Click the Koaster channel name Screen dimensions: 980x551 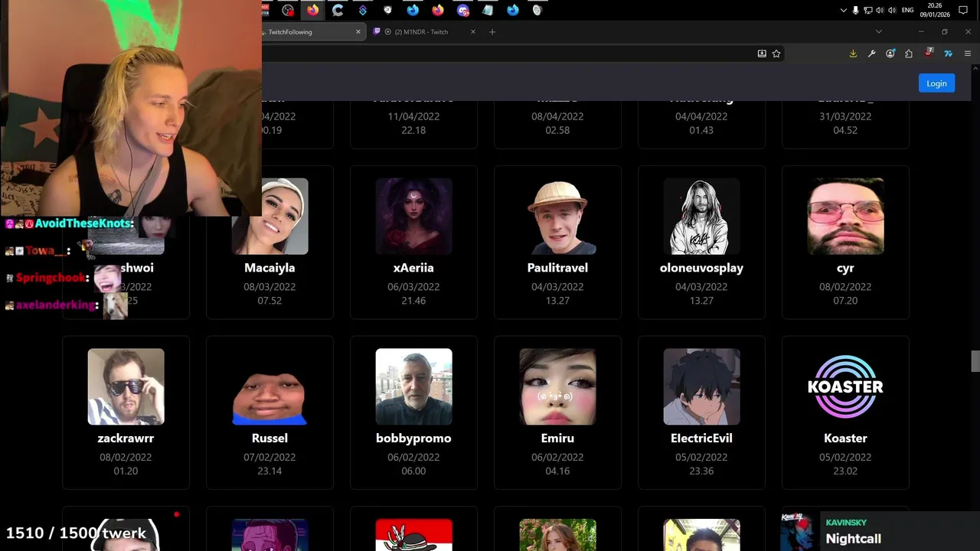click(845, 439)
